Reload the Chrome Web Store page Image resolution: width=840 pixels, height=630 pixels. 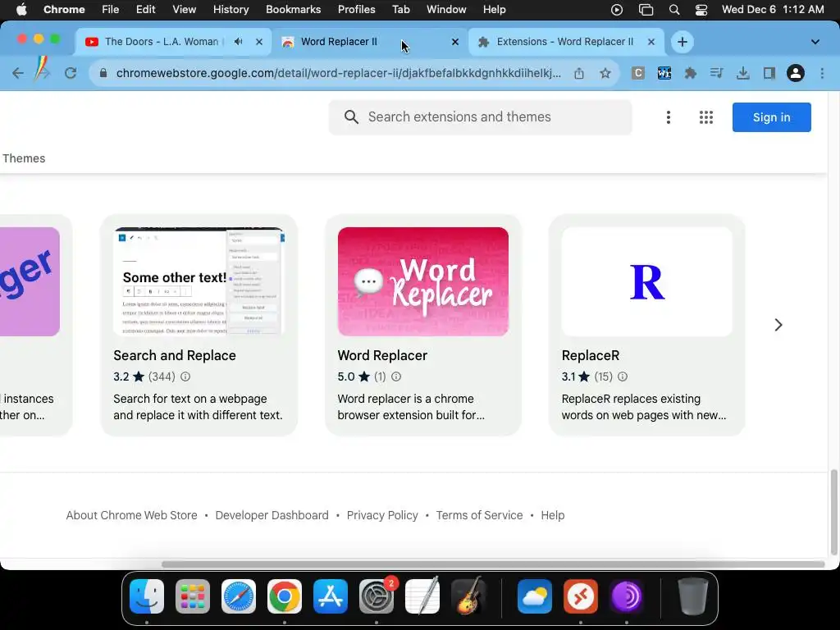(x=71, y=73)
